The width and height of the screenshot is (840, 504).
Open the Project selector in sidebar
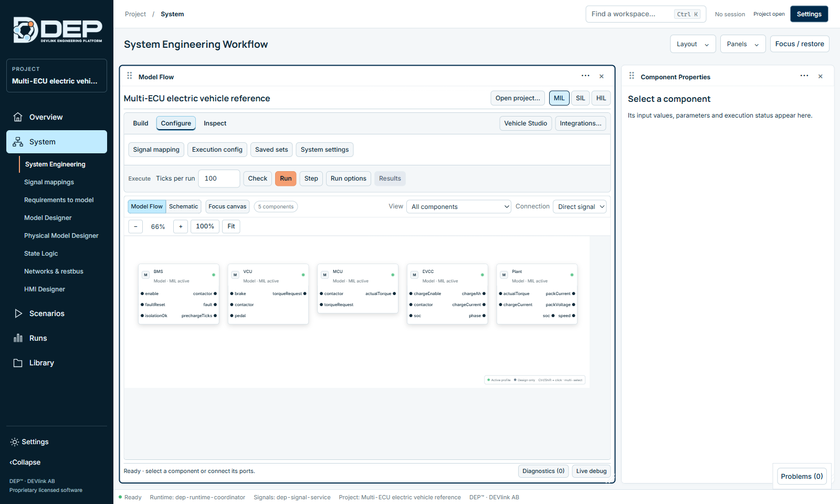click(x=57, y=76)
